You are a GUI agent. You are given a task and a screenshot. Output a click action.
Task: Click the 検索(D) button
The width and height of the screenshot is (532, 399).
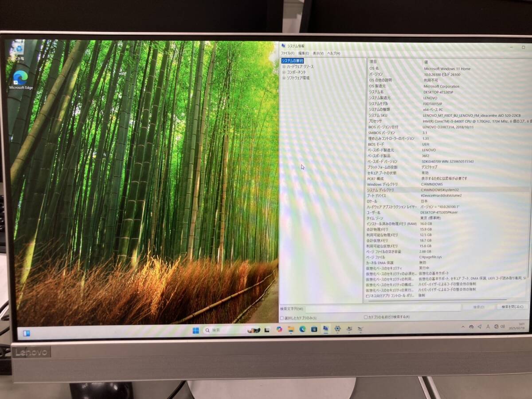[479, 307]
